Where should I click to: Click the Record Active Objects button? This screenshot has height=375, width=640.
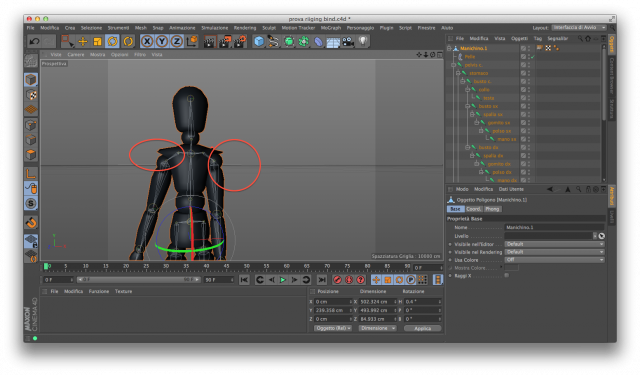(x=337, y=280)
